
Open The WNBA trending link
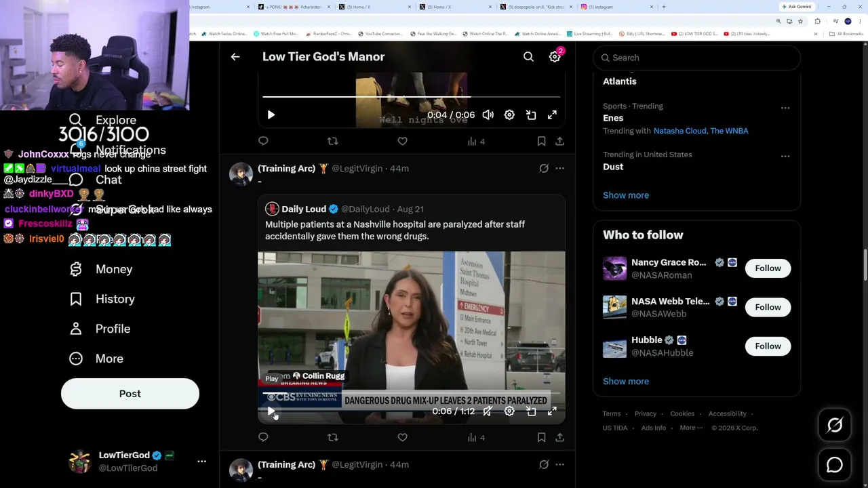730,131
